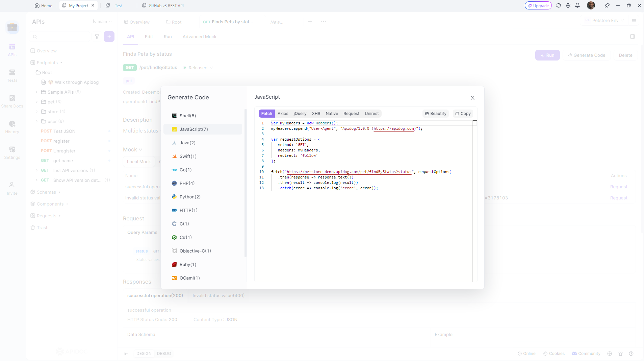This screenshot has width=644, height=361.
Task: Switch to the jQuery code tab
Action: tap(300, 114)
